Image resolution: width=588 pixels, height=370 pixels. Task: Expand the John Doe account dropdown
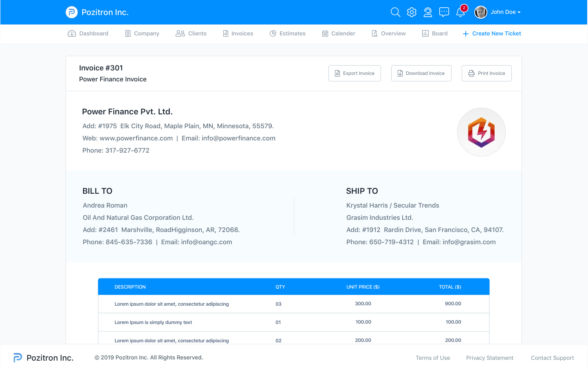click(505, 12)
